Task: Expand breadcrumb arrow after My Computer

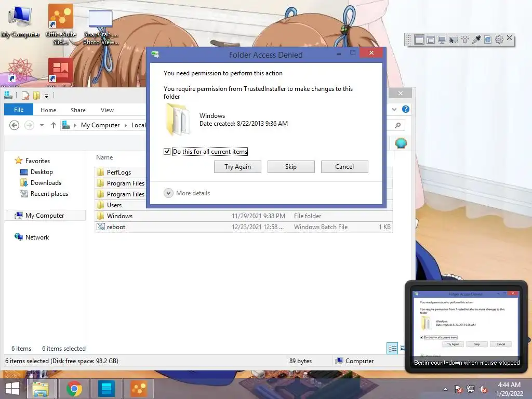Action: point(126,125)
